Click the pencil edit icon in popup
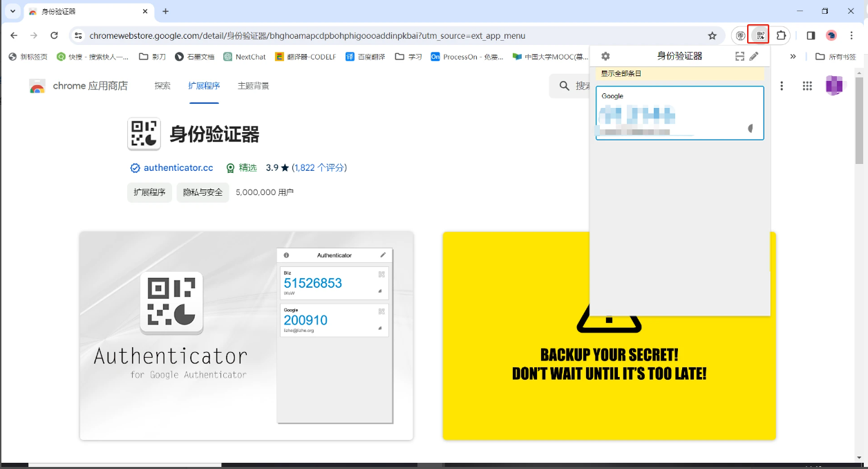The width and height of the screenshot is (868, 469). coord(754,56)
